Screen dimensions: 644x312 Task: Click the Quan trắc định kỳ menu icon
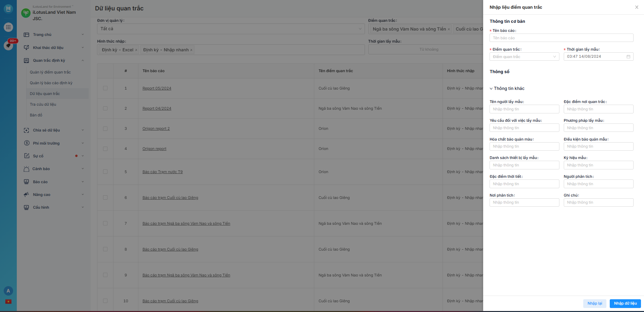coord(27,60)
